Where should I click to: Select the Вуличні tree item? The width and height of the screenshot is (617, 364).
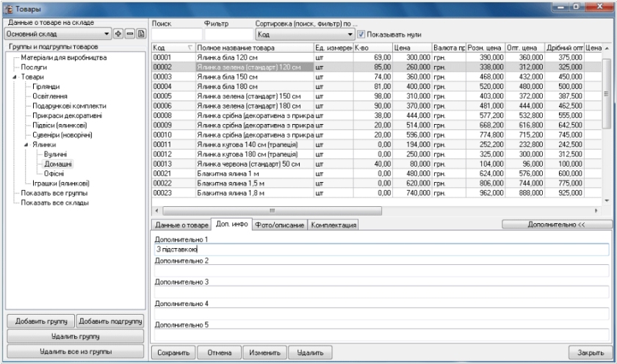(x=56, y=155)
